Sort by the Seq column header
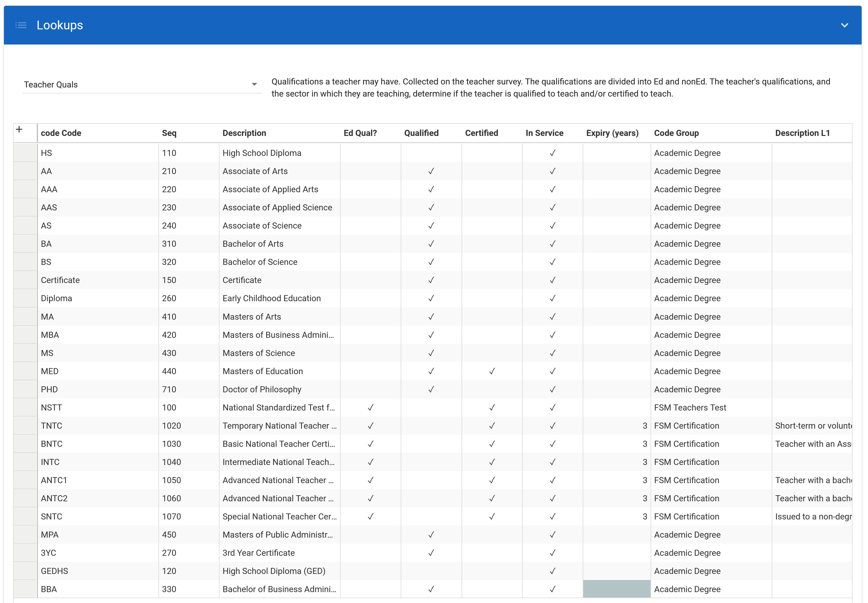868x603 pixels. click(x=169, y=133)
